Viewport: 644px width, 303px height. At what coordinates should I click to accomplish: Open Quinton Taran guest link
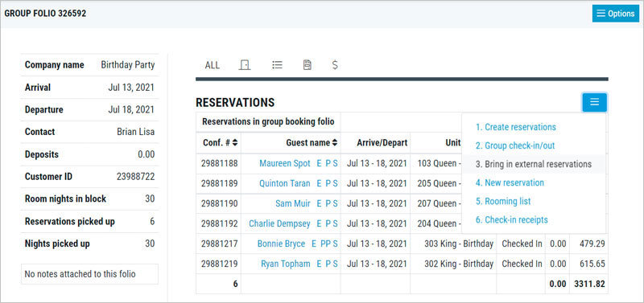tap(285, 183)
